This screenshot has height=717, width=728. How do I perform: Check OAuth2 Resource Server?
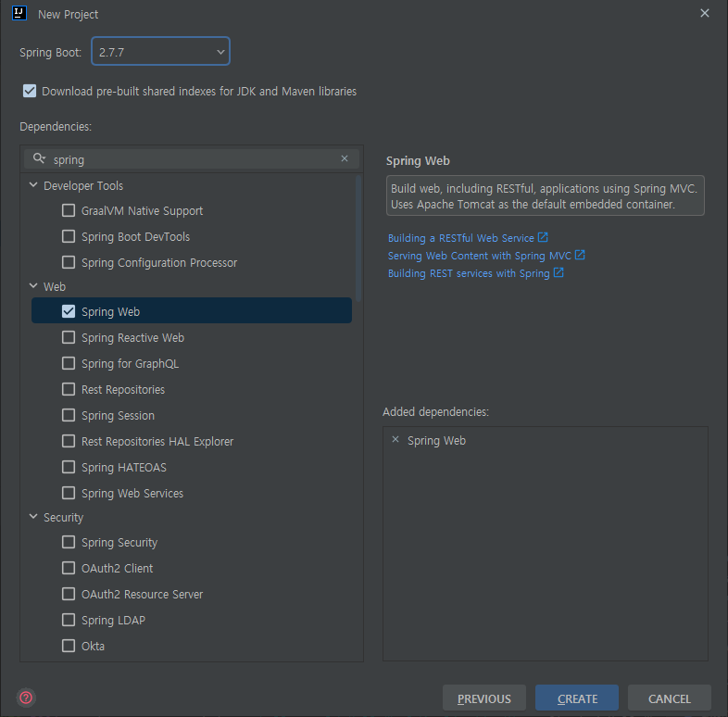tap(69, 594)
